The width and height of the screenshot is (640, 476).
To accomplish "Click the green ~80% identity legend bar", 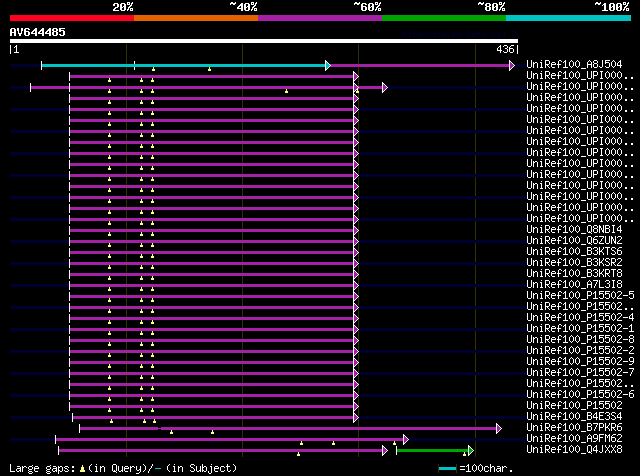I will [x=444, y=18].
